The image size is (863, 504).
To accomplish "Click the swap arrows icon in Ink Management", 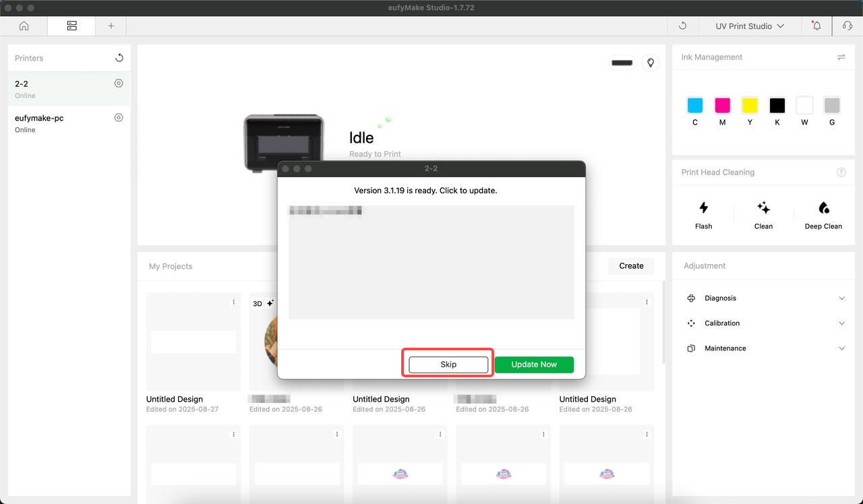I will click(x=841, y=57).
